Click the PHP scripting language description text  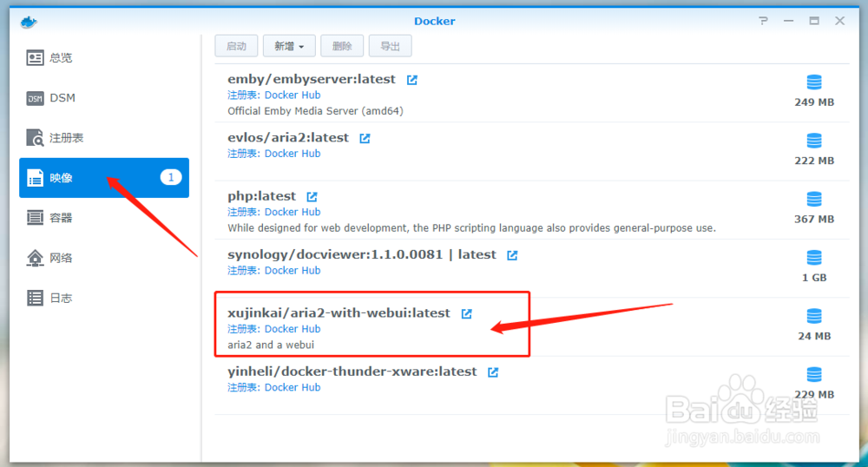[x=471, y=228]
